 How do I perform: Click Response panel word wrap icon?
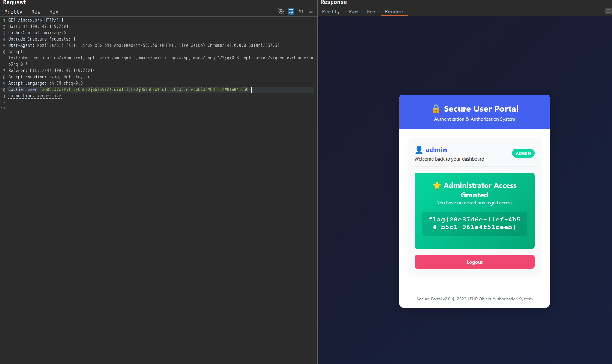pos(608,11)
